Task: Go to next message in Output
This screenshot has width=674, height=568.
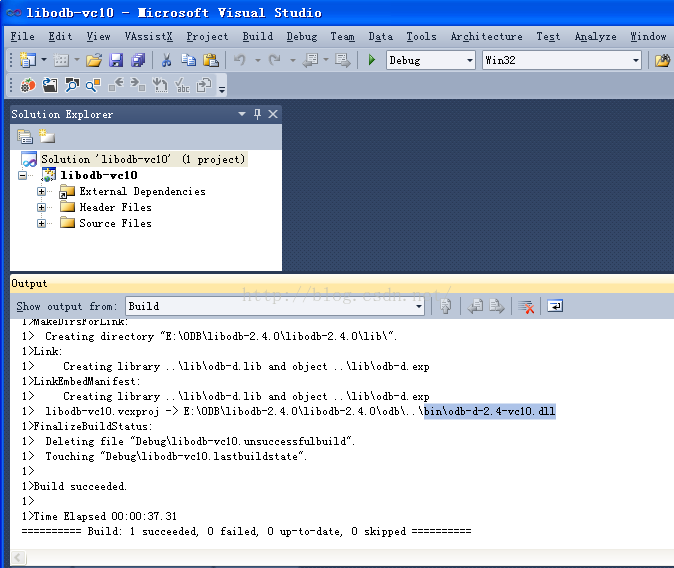Action: tap(496, 306)
